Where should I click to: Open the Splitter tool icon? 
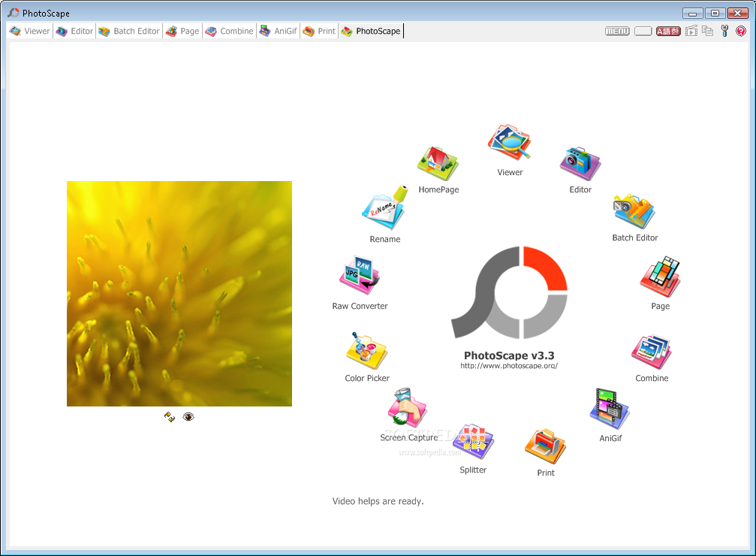(473, 442)
